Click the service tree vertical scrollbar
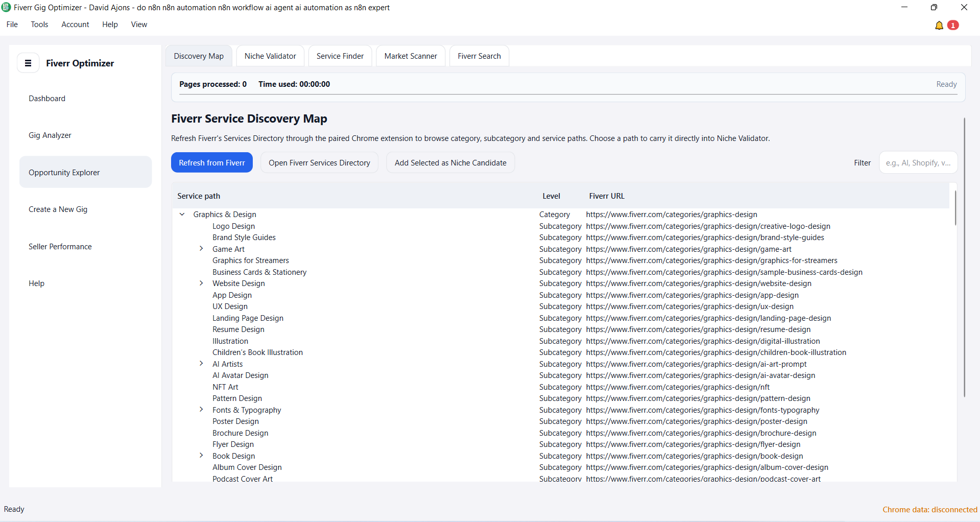This screenshot has width=980, height=522. point(955,208)
